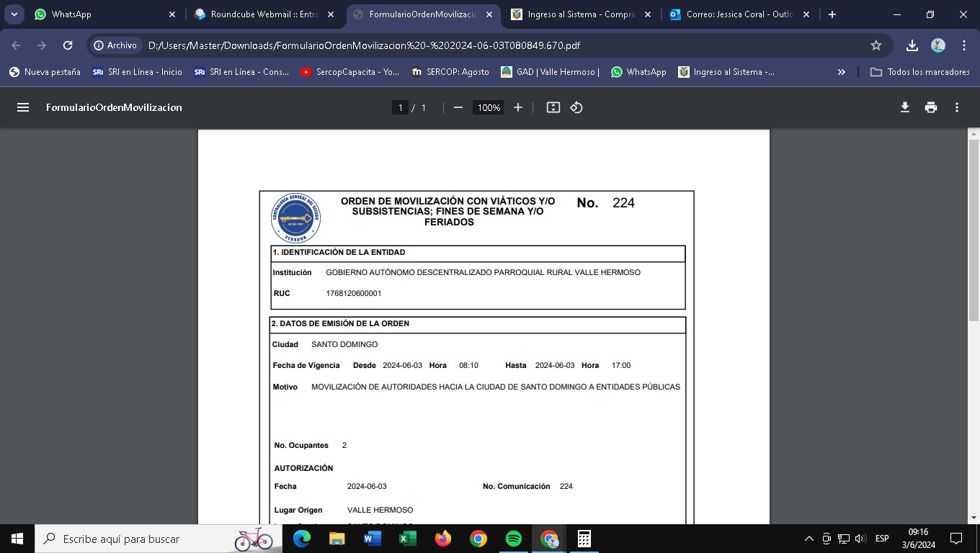This screenshot has width=980, height=553.
Task: Click the vertical scrollbar of PDF
Action: point(974,230)
